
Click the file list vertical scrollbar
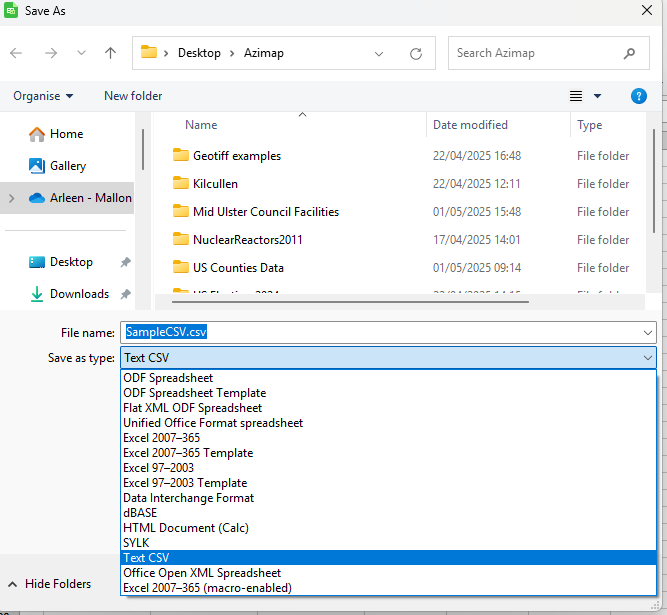(654, 181)
